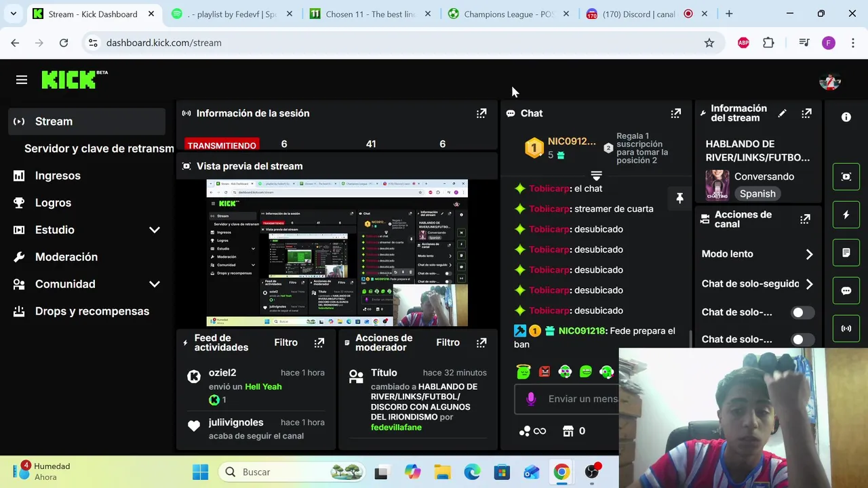This screenshot has height=488, width=868.
Task: Click the lightning bolt icon in right rail
Action: pyautogui.click(x=846, y=215)
